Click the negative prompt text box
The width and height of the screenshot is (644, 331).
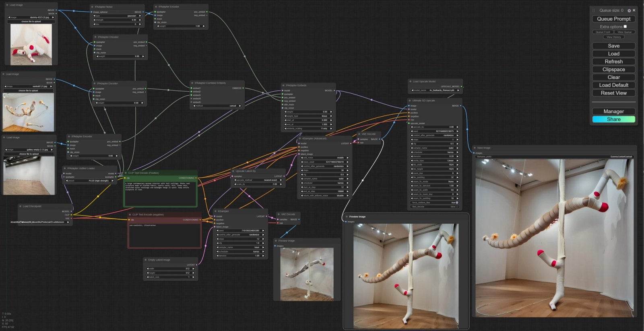coord(165,235)
